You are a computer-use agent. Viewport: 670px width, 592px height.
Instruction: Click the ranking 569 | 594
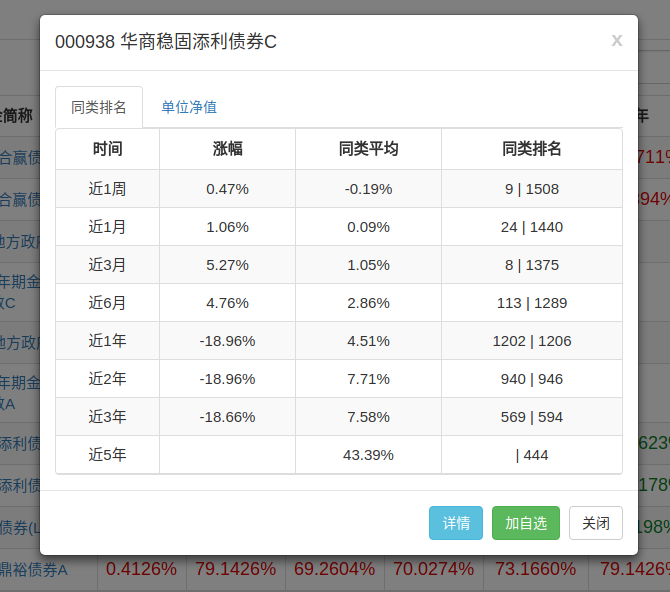point(532,417)
